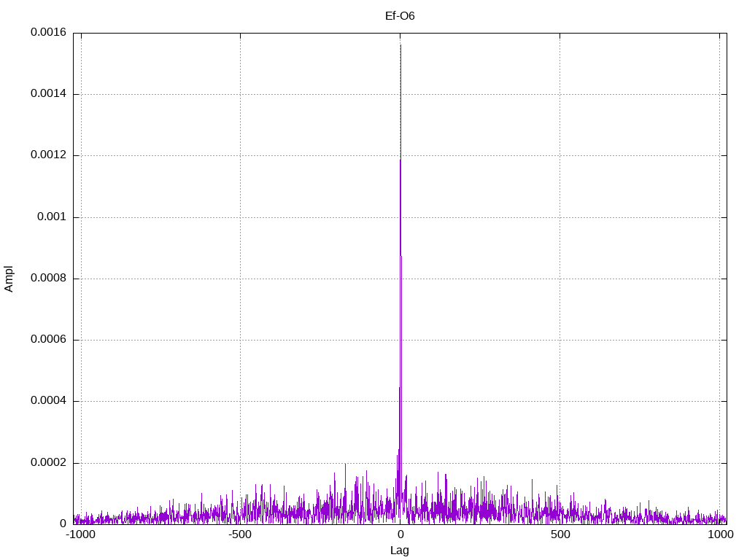This screenshot has height=560, width=747.
Task: Click the 0.0014 y-axis tick label
Action: 48,94
